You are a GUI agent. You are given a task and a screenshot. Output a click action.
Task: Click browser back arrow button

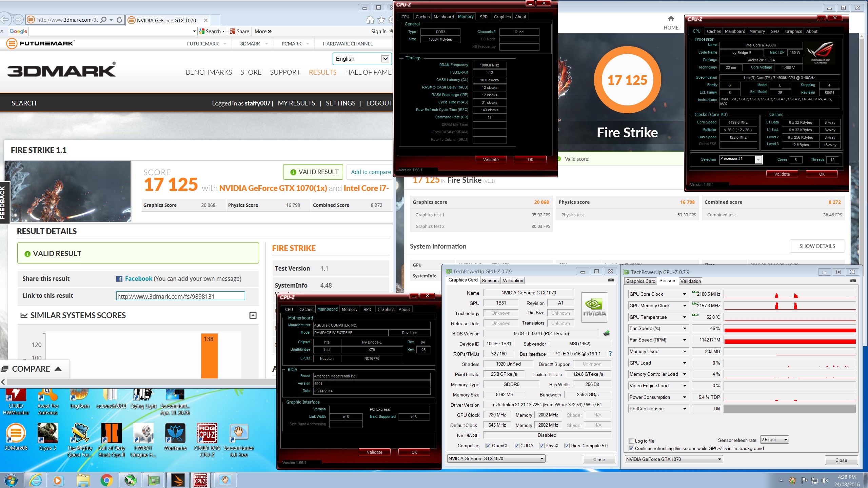coord(4,20)
